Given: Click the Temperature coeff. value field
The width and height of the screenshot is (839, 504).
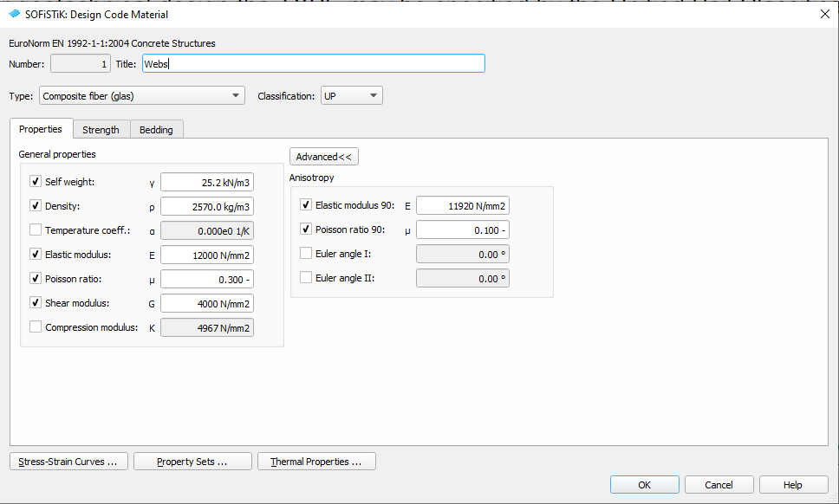Looking at the screenshot, I should (207, 231).
